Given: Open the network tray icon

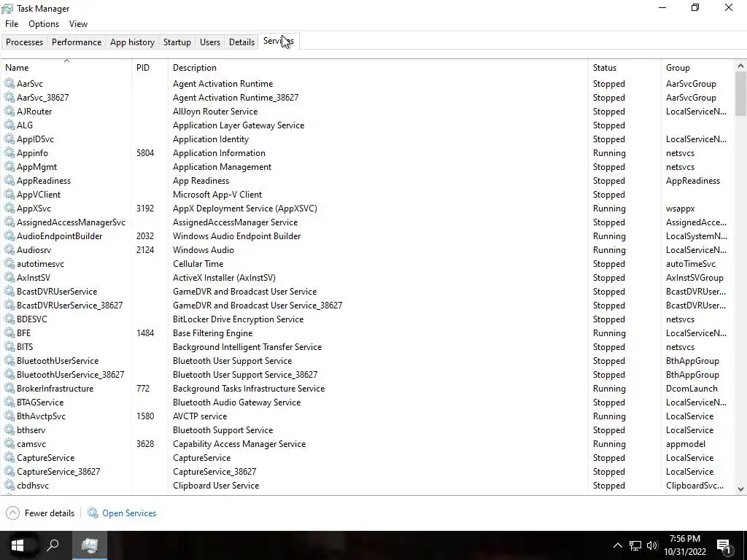Looking at the screenshot, I should [635, 545].
